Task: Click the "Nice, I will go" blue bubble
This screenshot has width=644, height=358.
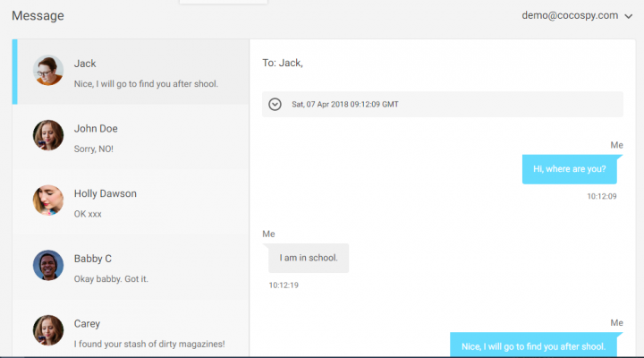Action: (533, 345)
